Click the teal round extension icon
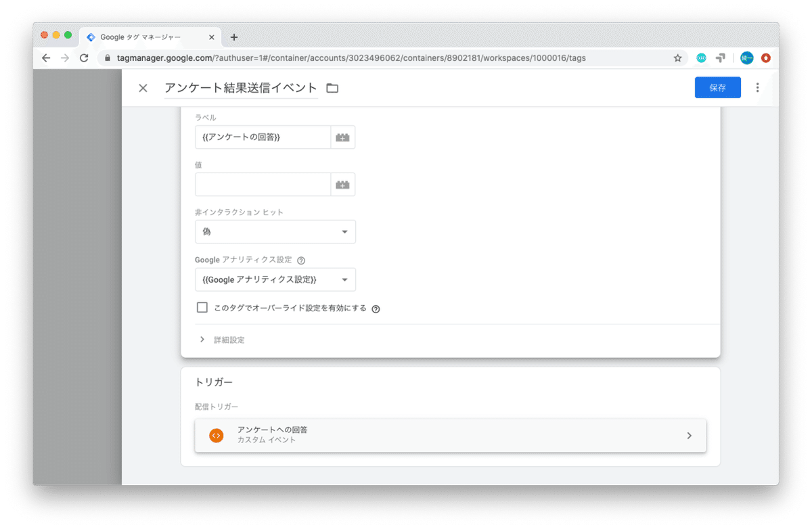The height and width of the screenshot is (529, 812). pyautogui.click(x=701, y=58)
